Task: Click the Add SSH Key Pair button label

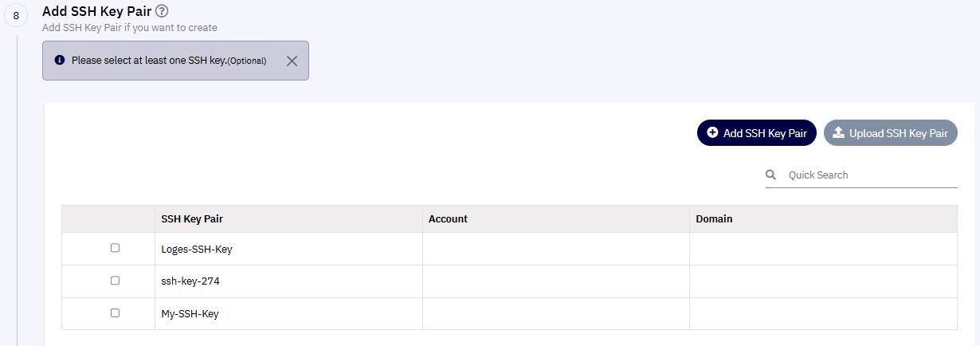Action: coord(765,133)
